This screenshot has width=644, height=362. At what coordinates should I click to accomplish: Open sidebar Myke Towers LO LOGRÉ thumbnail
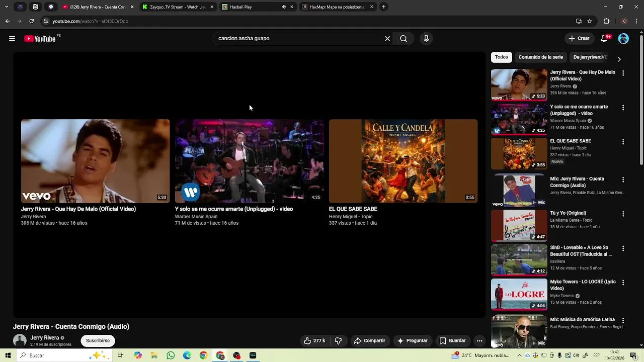pyautogui.click(x=519, y=294)
